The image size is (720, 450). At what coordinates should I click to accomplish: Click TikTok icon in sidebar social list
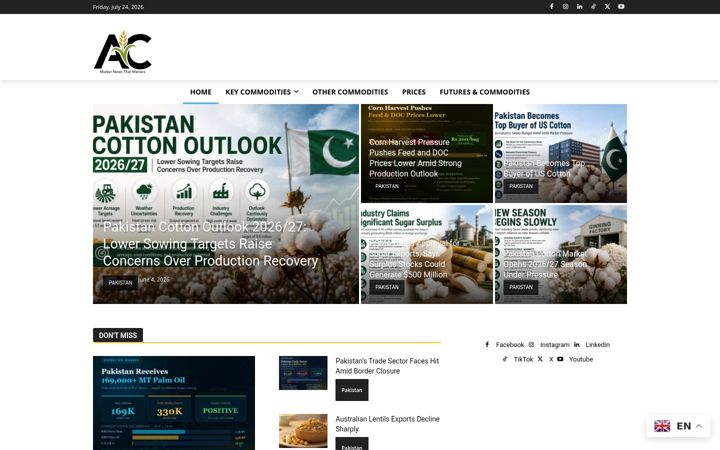pyautogui.click(x=505, y=359)
